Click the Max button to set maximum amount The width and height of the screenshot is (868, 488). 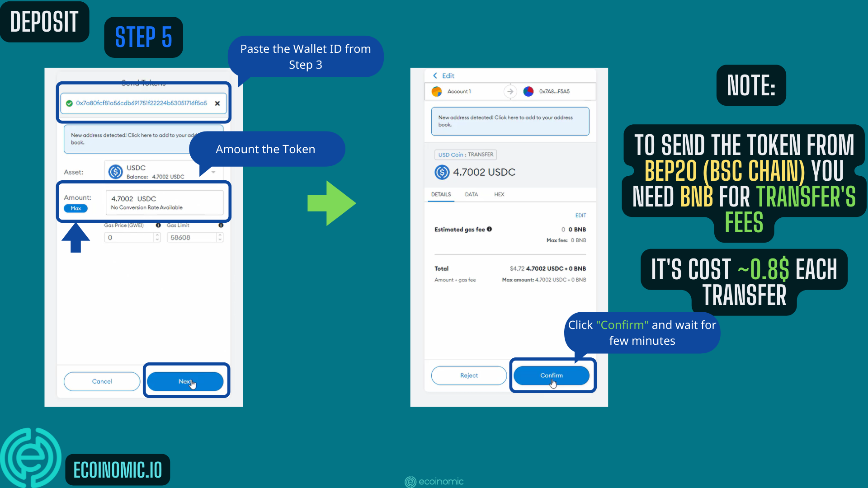coord(75,208)
